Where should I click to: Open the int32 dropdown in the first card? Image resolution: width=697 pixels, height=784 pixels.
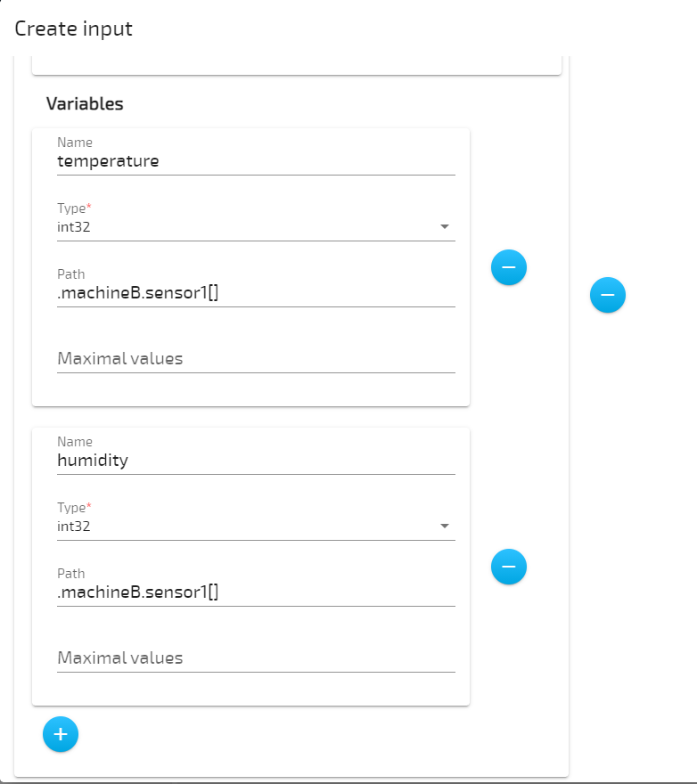pos(444,226)
